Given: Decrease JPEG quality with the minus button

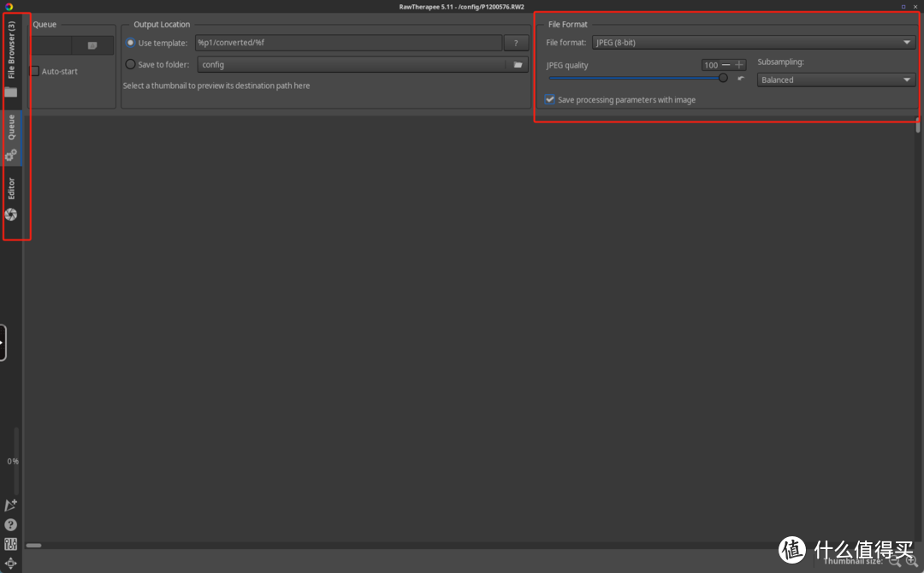Looking at the screenshot, I should tap(726, 65).
